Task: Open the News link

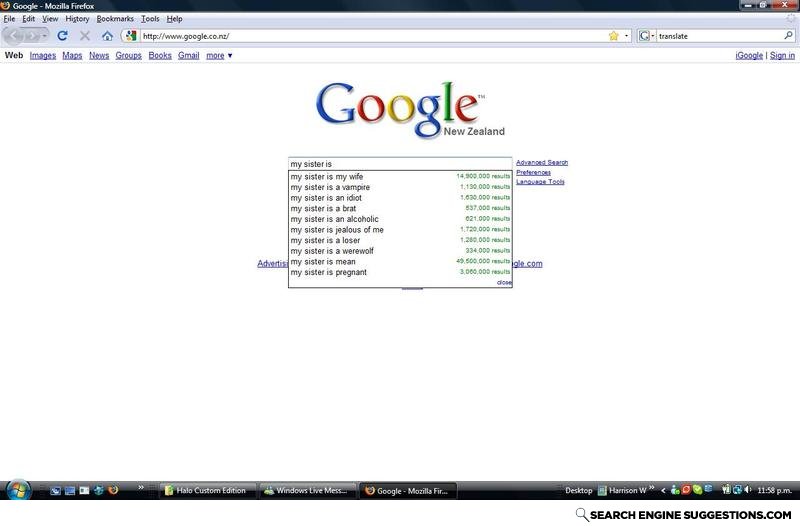Action: click(x=99, y=55)
